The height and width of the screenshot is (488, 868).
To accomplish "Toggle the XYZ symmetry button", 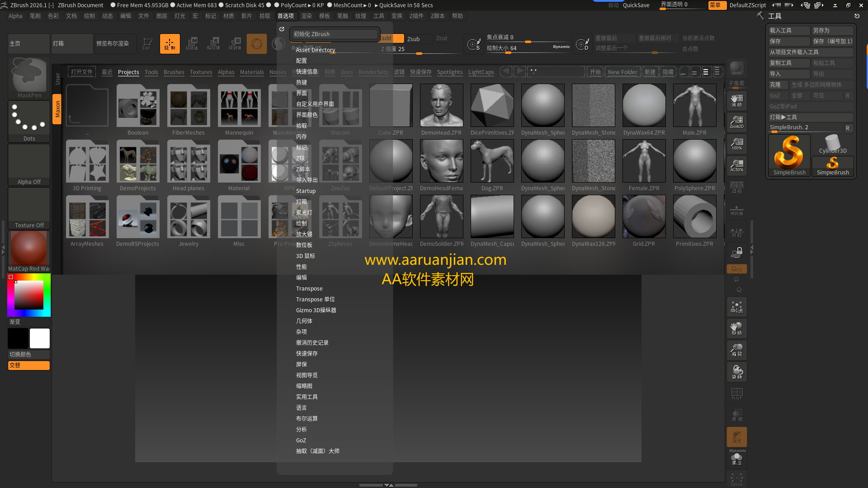I will [x=737, y=268].
